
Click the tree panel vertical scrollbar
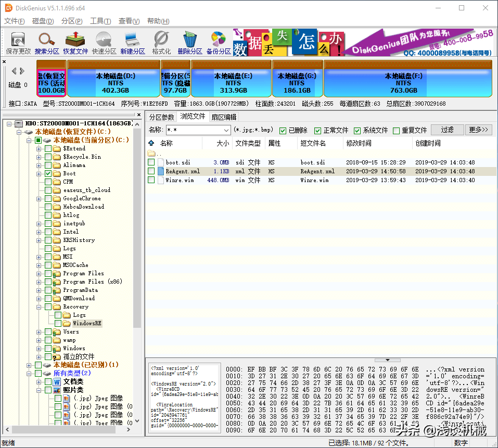tap(137, 228)
